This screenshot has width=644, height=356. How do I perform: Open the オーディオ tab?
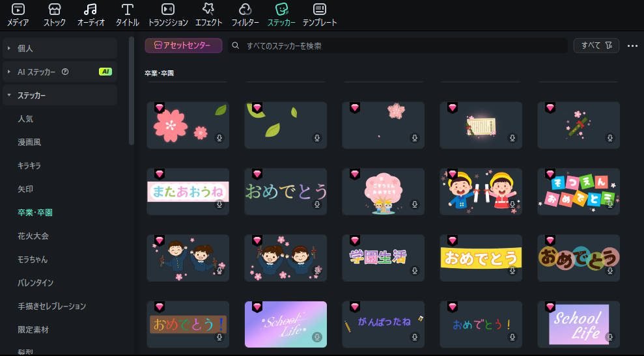coord(91,15)
